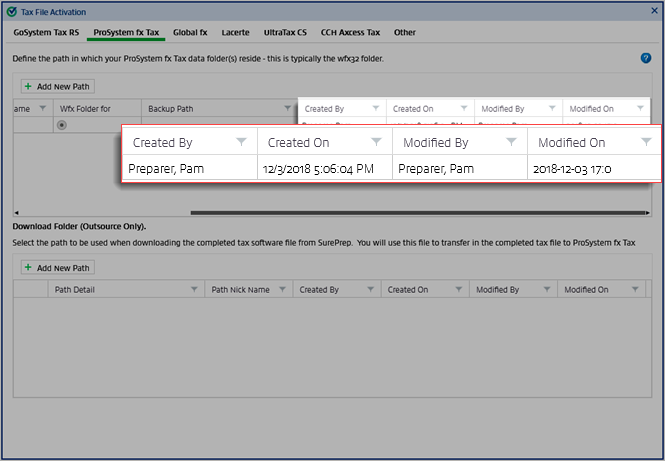Click filter icon on upper Created By column
The width and height of the screenshot is (665, 461).
point(376,108)
